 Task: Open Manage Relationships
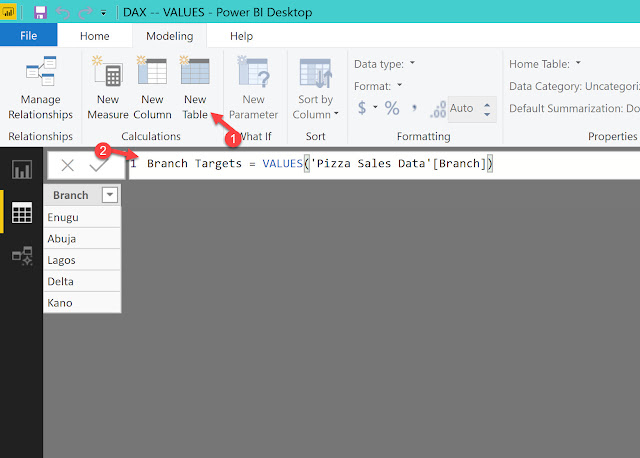[40, 88]
